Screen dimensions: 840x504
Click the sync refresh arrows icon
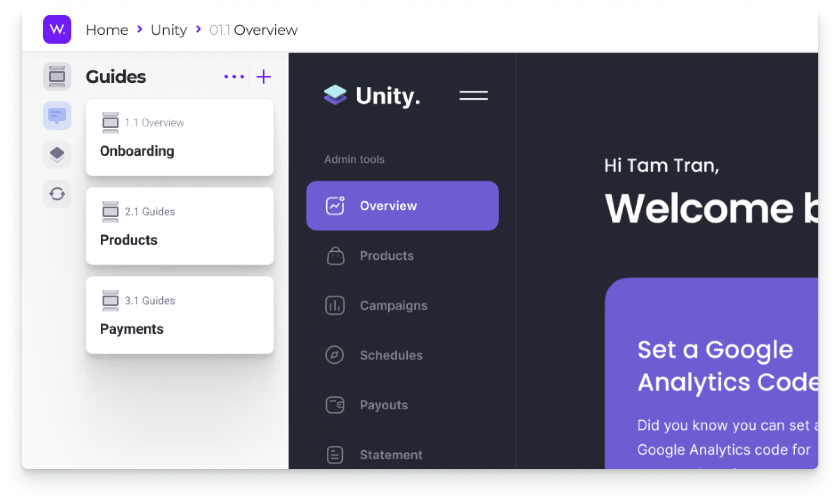point(57,193)
